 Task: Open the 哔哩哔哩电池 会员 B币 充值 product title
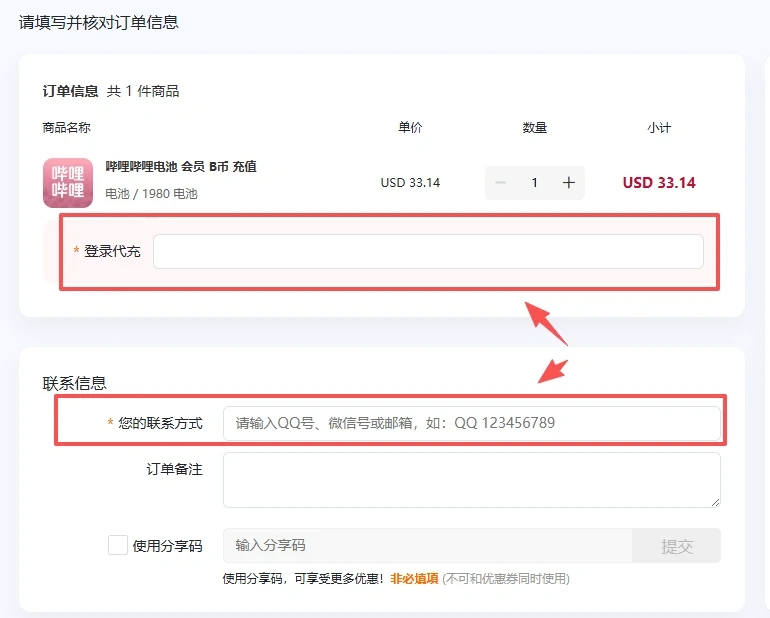(181, 166)
